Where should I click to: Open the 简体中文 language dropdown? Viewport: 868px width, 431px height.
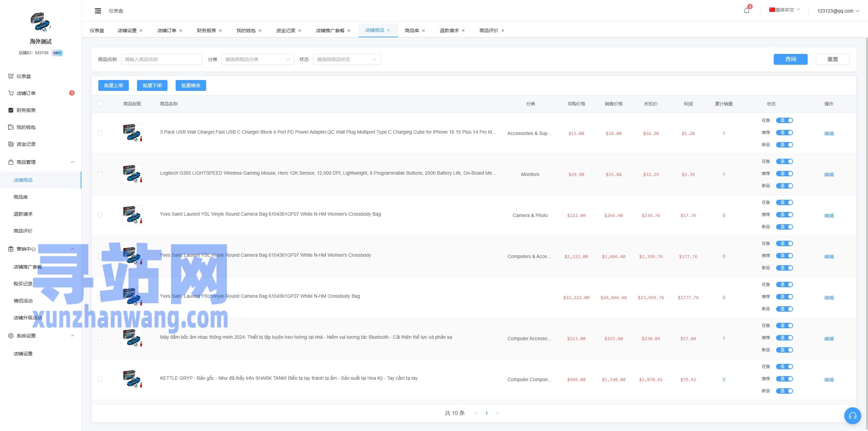point(785,10)
